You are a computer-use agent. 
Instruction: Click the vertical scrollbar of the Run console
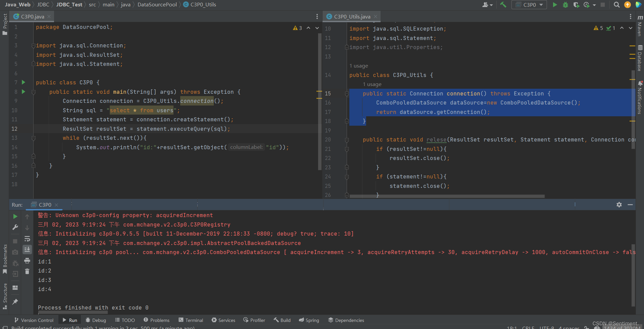pyautogui.click(x=633, y=275)
